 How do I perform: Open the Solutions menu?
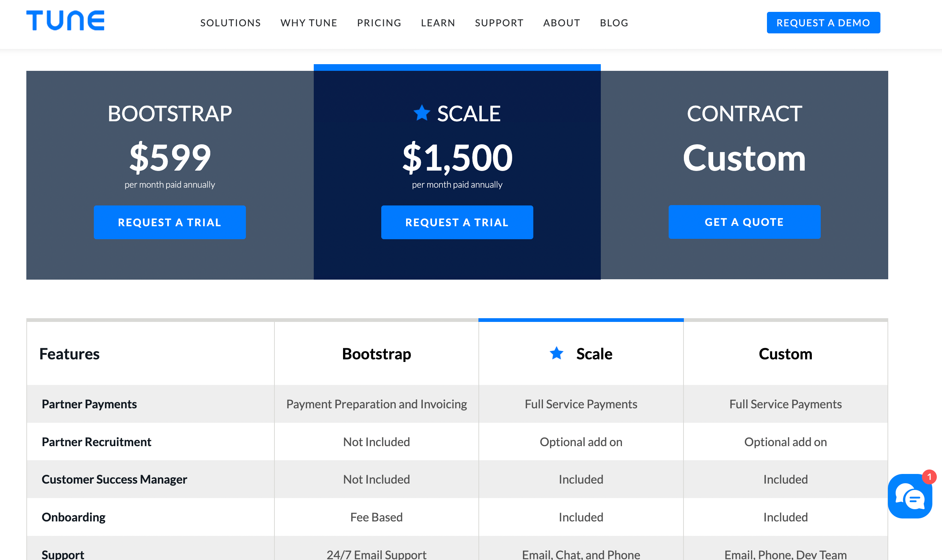click(231, 23)
